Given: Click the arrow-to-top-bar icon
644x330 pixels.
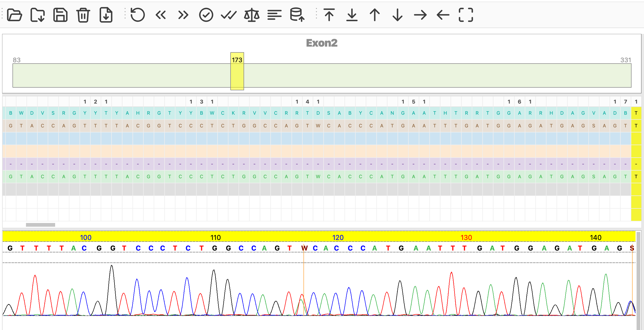Looking at the screenshot, I should [329, 15].
